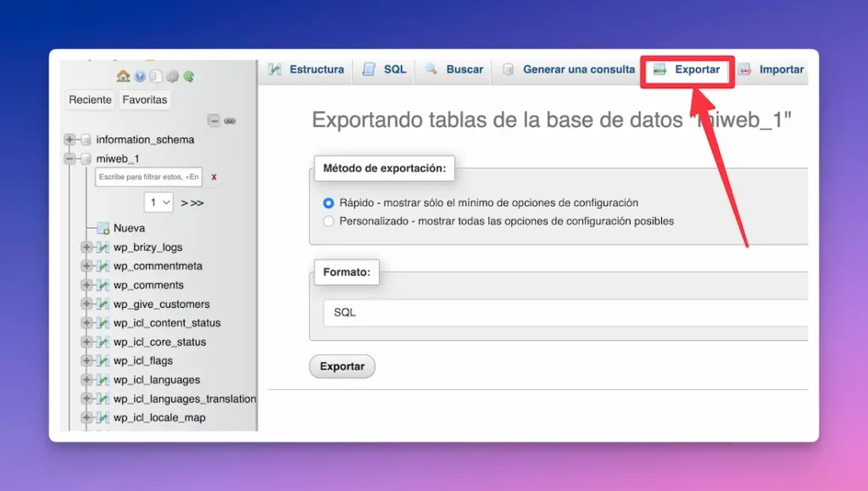The height and width of the screenshot is (491, 868).
Task: Open the SQL query tab icon
Action: [369, 70]
